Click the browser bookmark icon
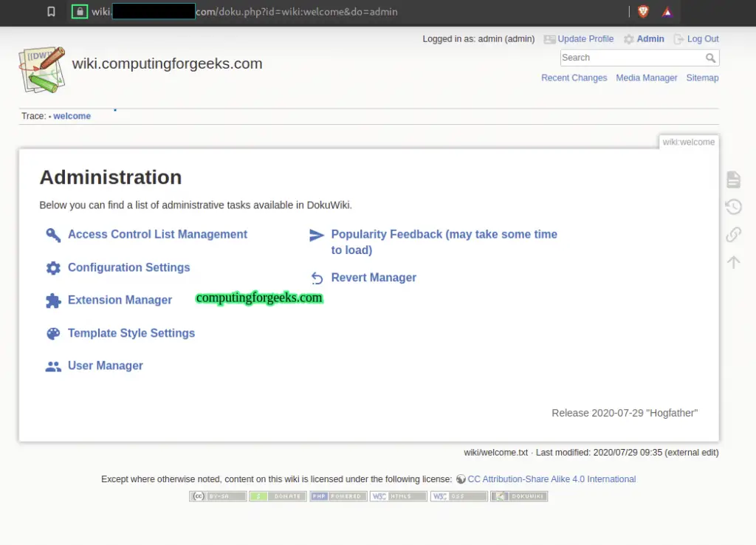Screen dimensions: 756x545 click(51, 12)
